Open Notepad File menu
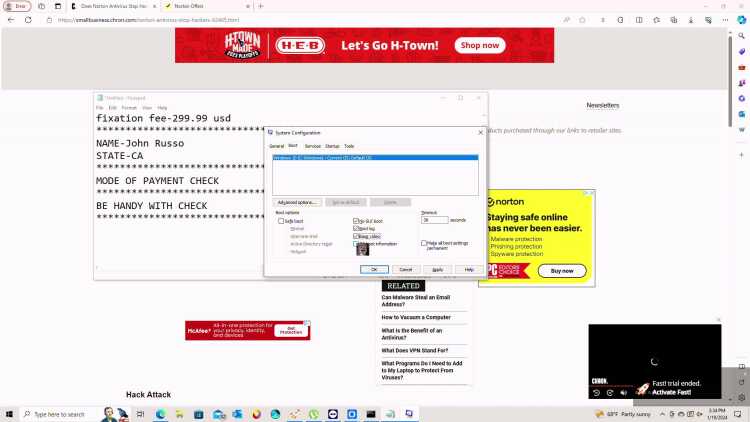The width and height of the screenshot is (750, 422). pyautogui.click(x=99, y=108)
